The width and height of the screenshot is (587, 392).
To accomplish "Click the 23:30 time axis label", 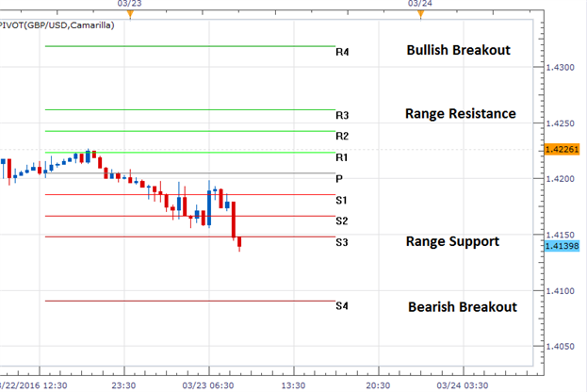I will point(124,385).
